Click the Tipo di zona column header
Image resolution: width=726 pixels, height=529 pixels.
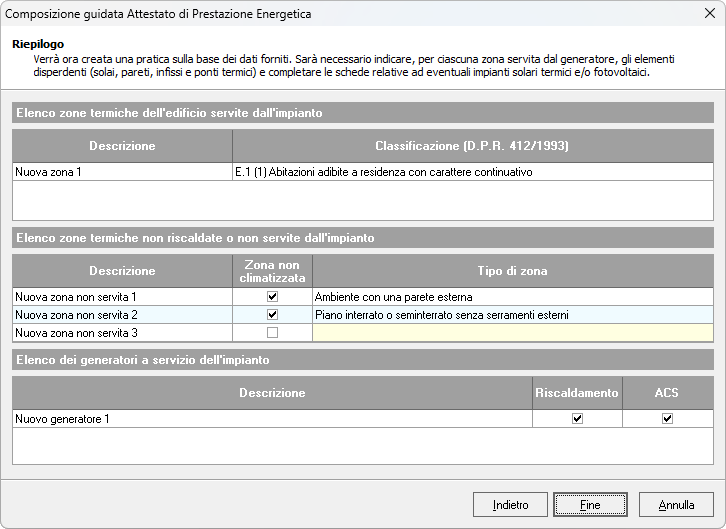click(512, 271)
